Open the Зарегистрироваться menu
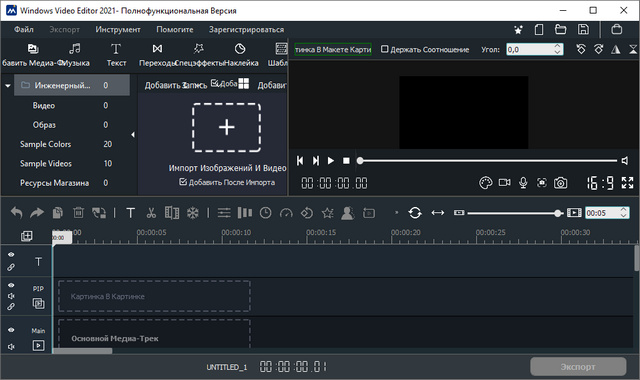Screen dimensions: 640x380 coord(247,29)
